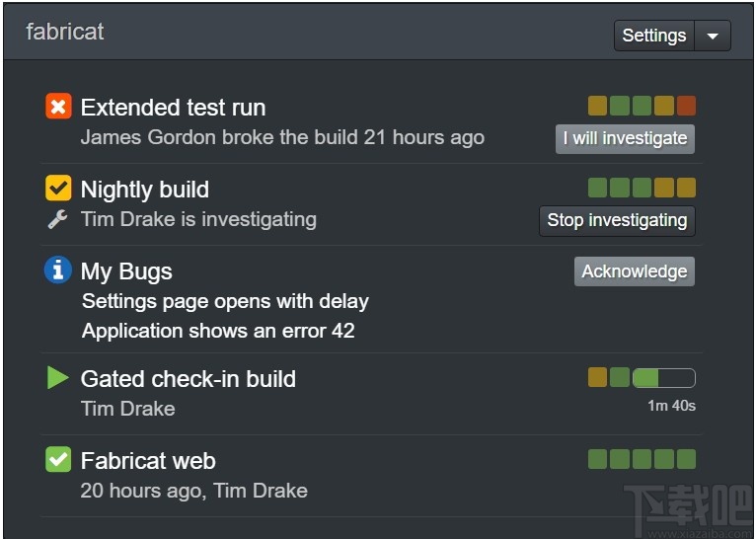Open the Extended test run build
Viewport: 756px width, 539px height.
[x=173, y=108]
